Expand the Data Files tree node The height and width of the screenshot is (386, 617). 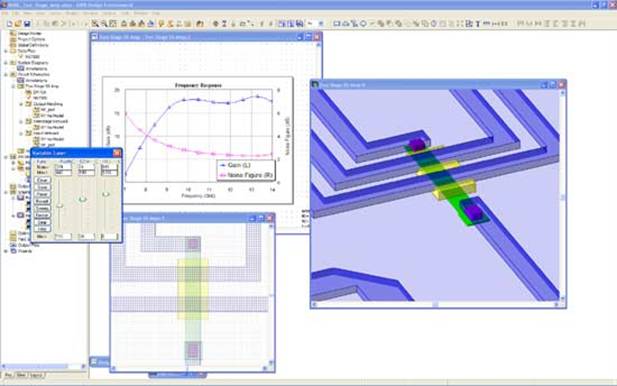pos(6,51)
